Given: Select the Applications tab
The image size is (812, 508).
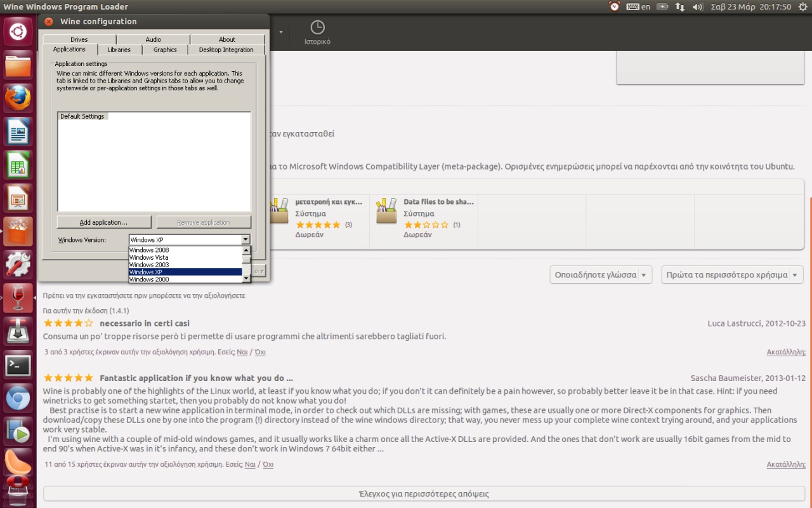Looking at the screenshot, I should click(x=69, y=50).
